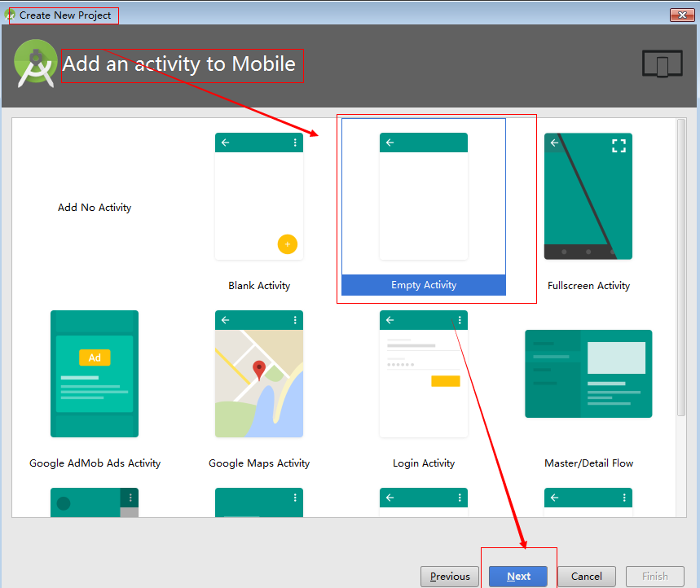This screenshot has width=700, height=588.
Task: Choose the Google Maps Activity thumbnail
Action: [259, 374]
